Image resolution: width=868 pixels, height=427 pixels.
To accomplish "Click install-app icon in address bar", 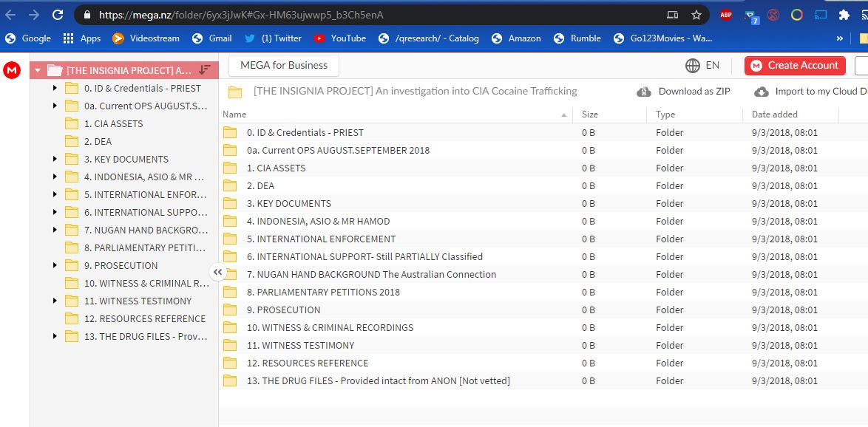I will point(673,15).
